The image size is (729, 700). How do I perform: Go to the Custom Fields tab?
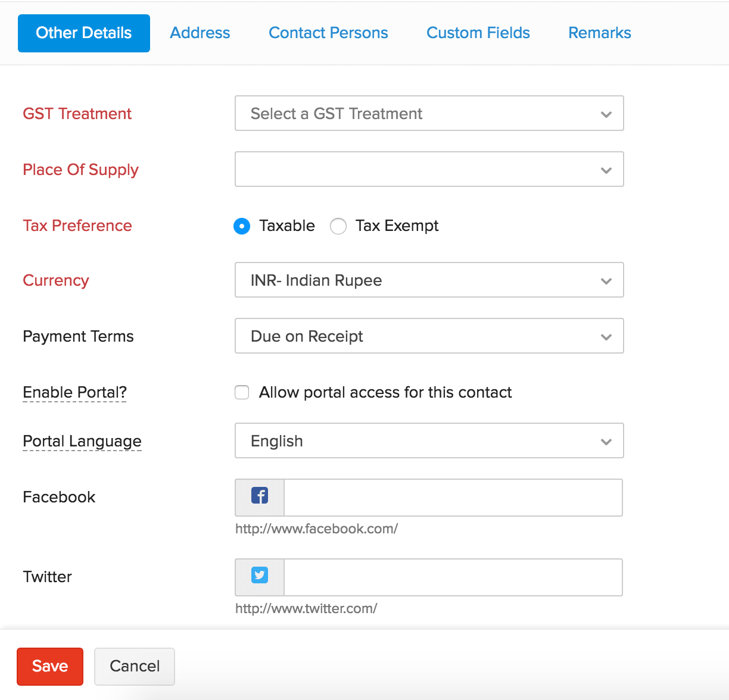(478, 33)
